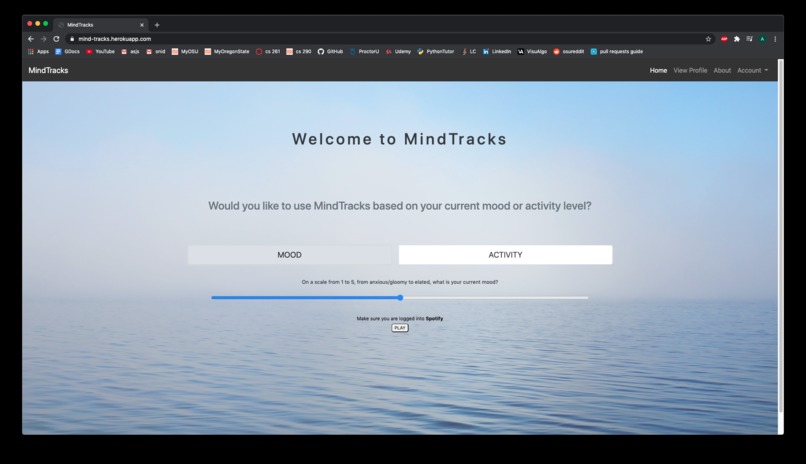Open the LC bookmark

click(469, 51)
